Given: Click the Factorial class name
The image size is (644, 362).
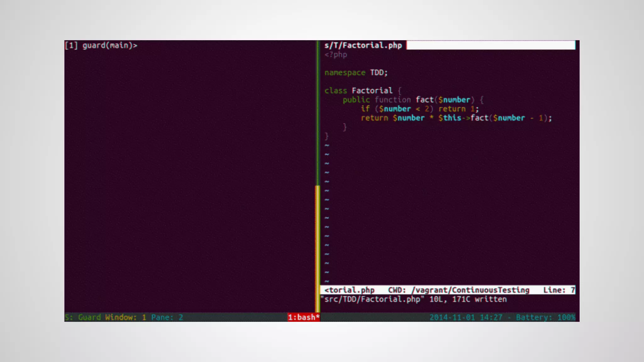Looking at the screenshot, I should point(372,91).
